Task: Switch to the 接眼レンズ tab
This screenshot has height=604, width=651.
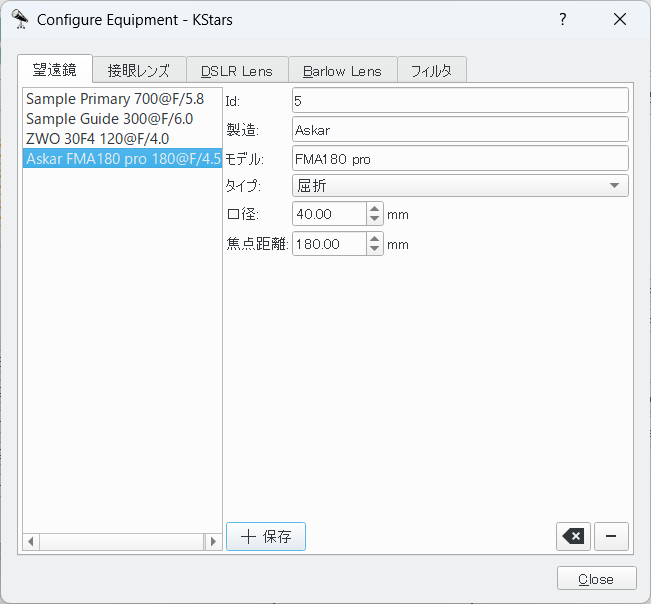Action: click(139, 71)
